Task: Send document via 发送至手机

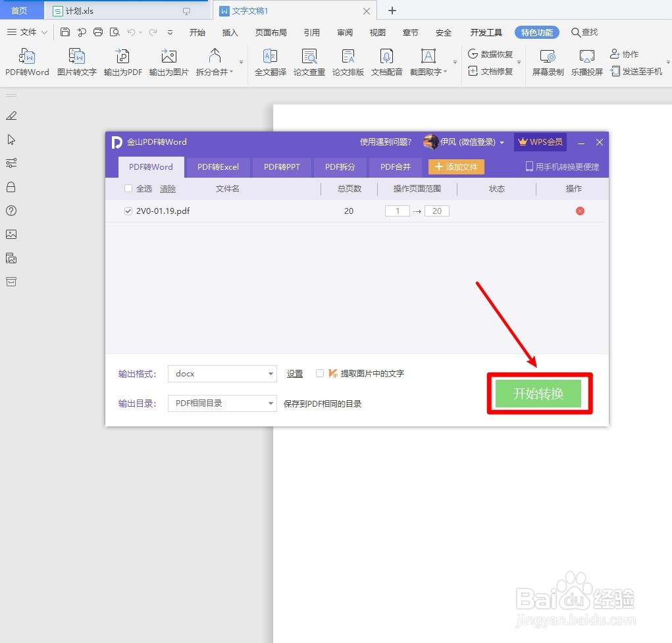Action: click(636, 71)
